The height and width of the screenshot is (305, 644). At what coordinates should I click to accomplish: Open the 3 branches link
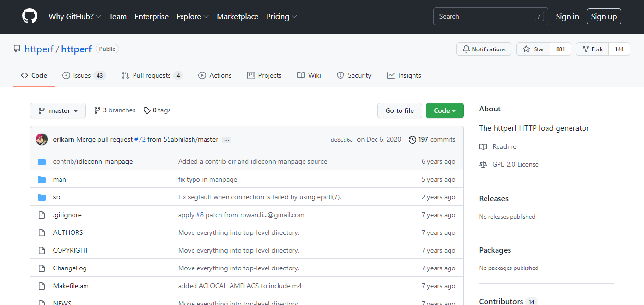pyautogui.click(x=115, y=110)
